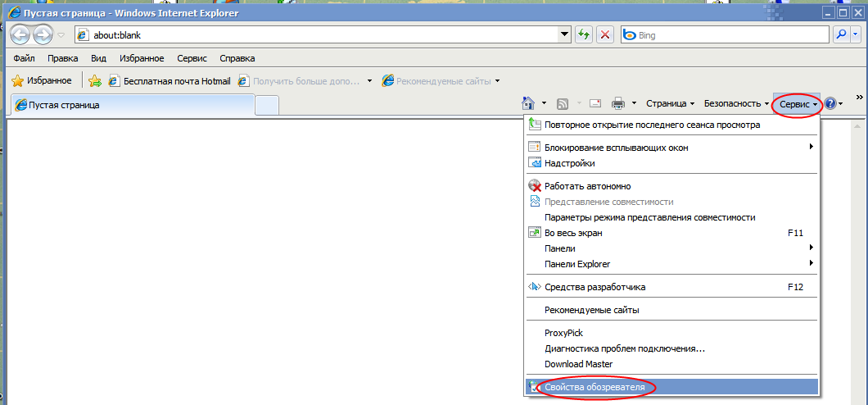Open the recent pages dropdown arrow

click(61, 35)
